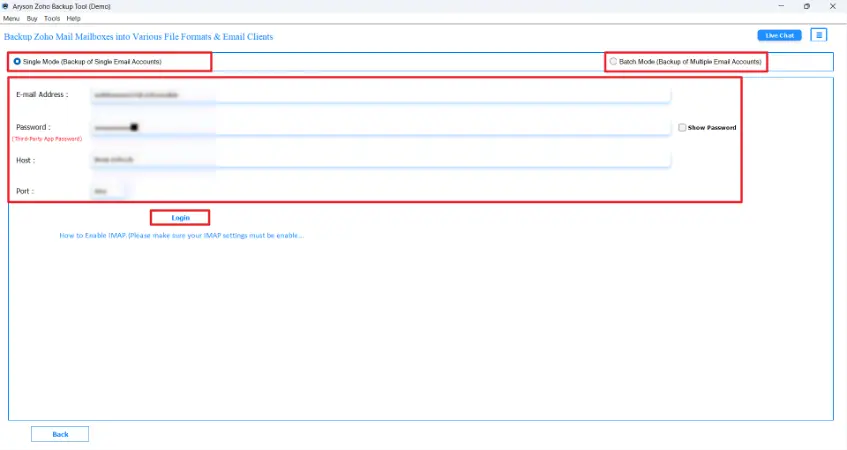This screenshot has width=847, height=450.
Task: Minimize the Aryson Zoho Backup window
Action: coord(781,6)
